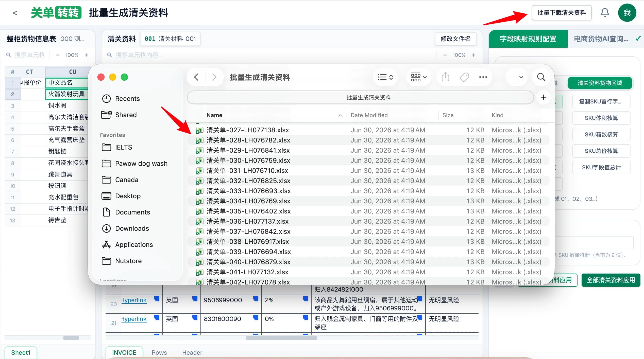Open Finder list view options selector
The image size is (644, 359).
tap(385, 77)
